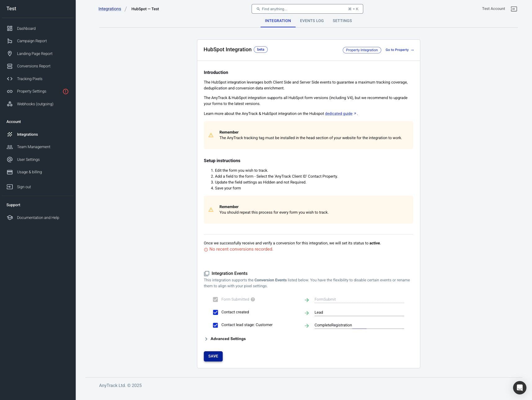Click the Conversions Report stack icon
532x400 pixels.
coord(10,66)
